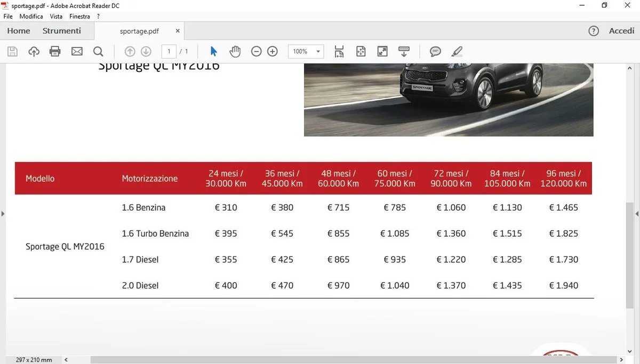The height and width of the screenshot is (364, 640).
Task: Click Sportage QL MY2016 in table
Action: pyautogui.click(x=65, y=247)
